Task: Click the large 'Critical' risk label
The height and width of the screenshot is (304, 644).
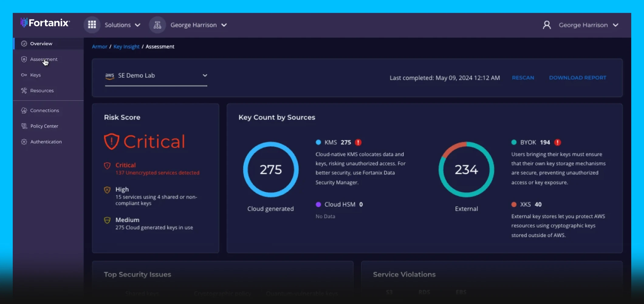Action: pos(154,142)
